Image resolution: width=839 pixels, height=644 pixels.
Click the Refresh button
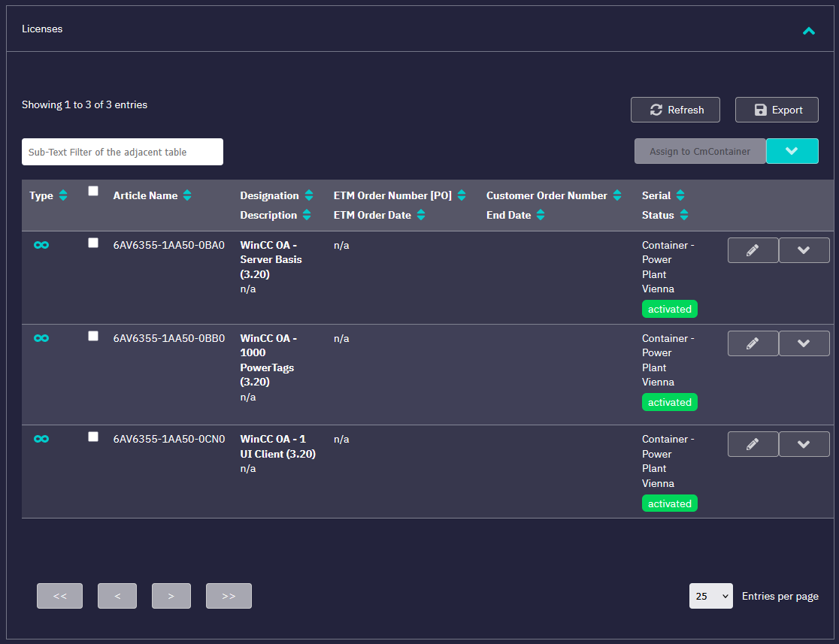pos(675,110)
